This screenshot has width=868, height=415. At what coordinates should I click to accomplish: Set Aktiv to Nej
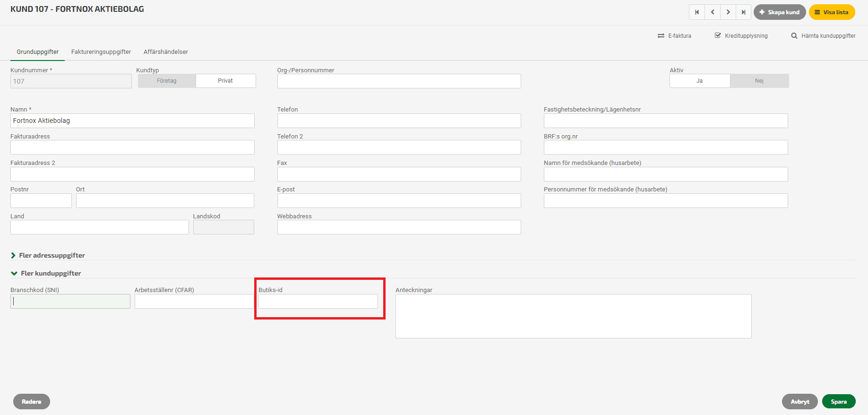point(759,81)
